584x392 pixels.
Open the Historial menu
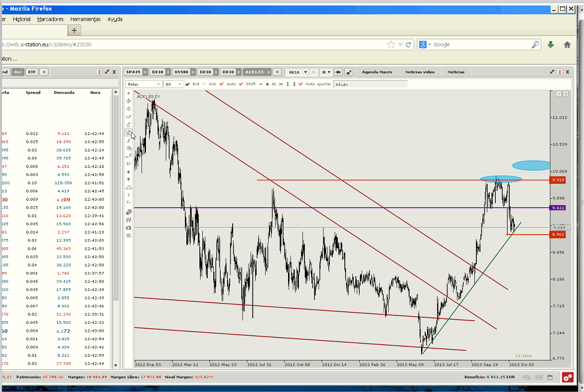(x=21, y=19)
